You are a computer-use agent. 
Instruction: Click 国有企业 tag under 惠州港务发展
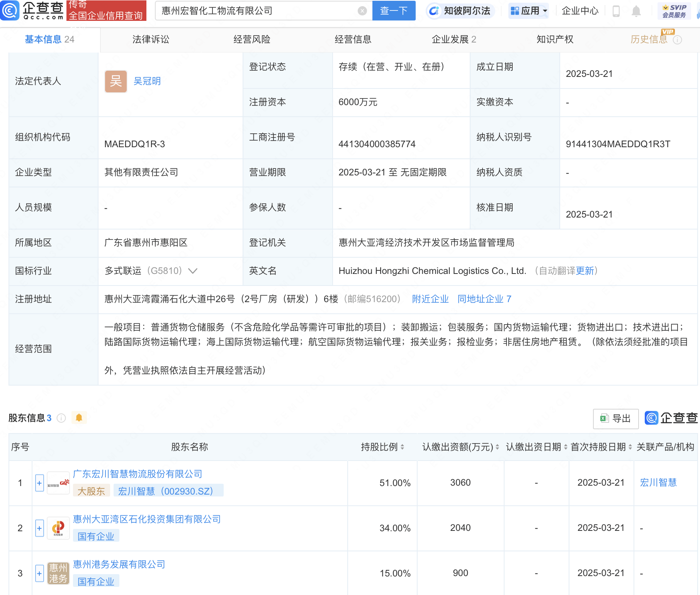click(96, 581)
